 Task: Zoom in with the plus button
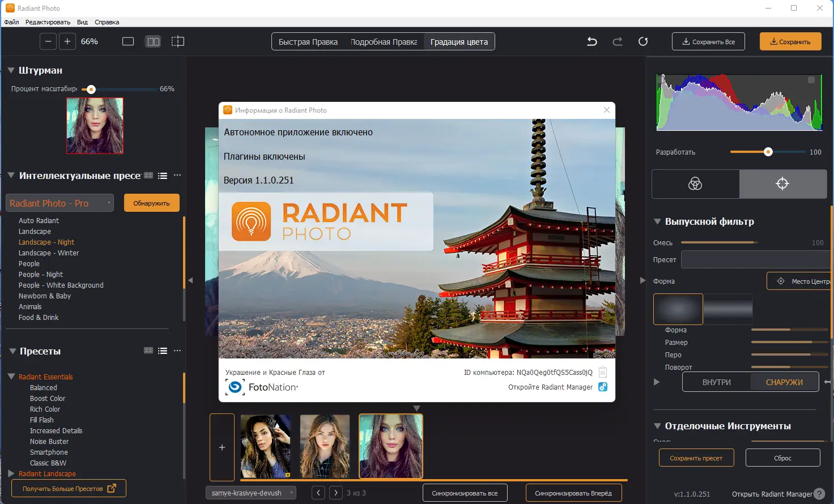[x=67, y=41]
